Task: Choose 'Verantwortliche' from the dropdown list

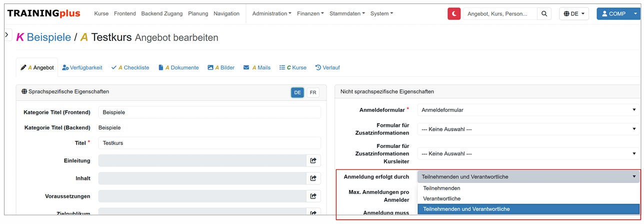Action: tap(441, 198)
